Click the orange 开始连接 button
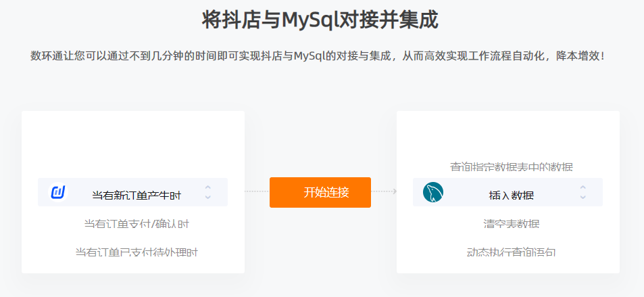This screenshot has height=297, width=644. [320, 192]
